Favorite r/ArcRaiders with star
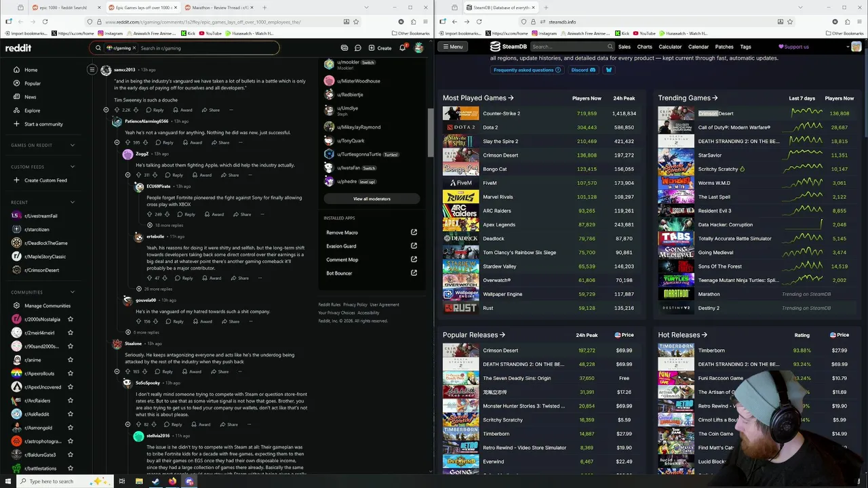This screenshot has height=488, width=868. [71, 401]
